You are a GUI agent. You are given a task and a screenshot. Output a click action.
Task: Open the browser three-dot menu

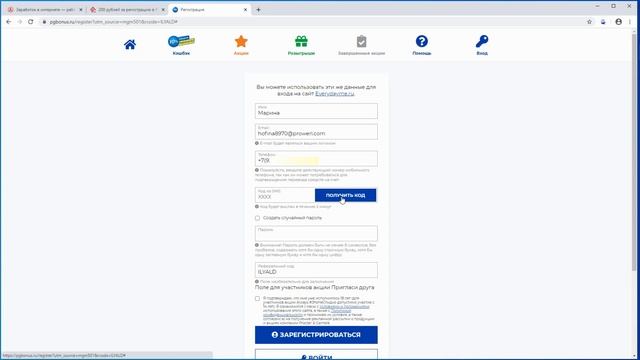[x=630, y=22]
